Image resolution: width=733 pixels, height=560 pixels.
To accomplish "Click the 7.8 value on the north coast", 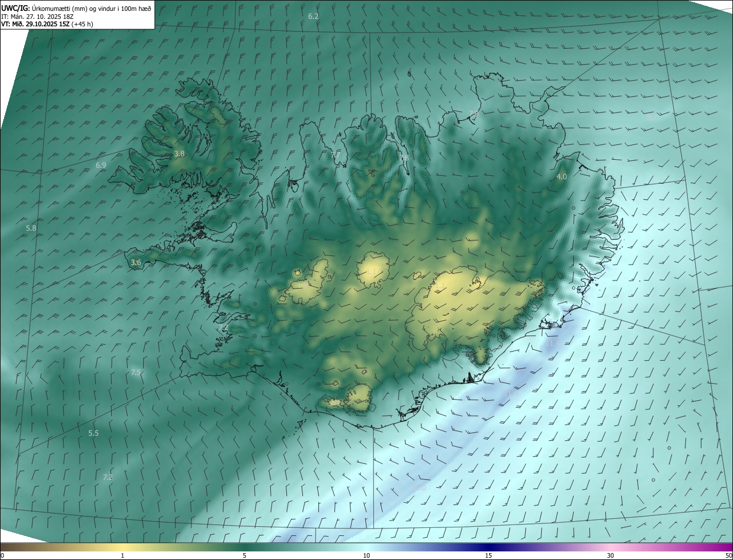I will click(404, 158).
